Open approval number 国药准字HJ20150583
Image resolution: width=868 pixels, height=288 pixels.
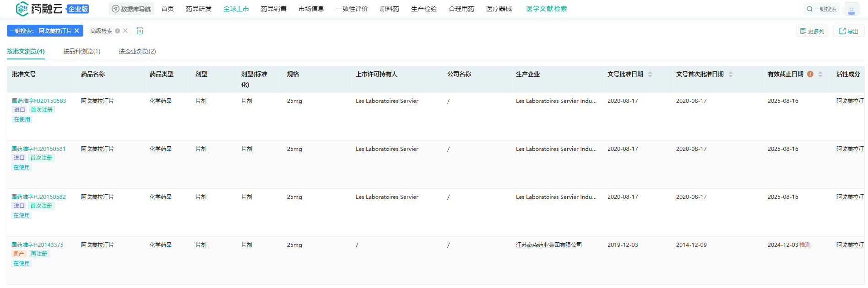39,101
